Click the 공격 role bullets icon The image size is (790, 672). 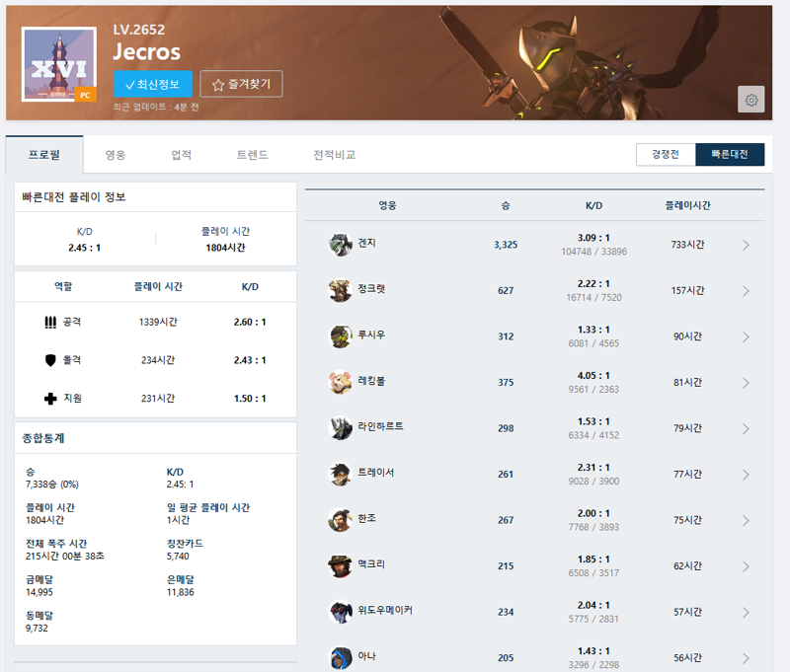pos(50,322)
